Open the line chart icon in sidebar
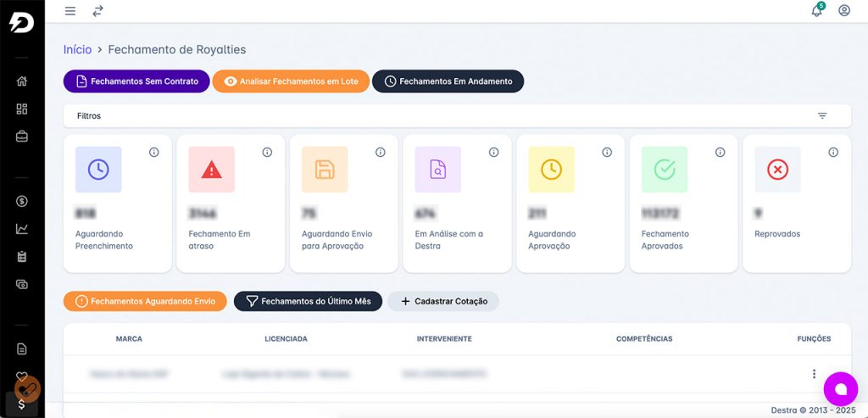 (x=22, y=229)
